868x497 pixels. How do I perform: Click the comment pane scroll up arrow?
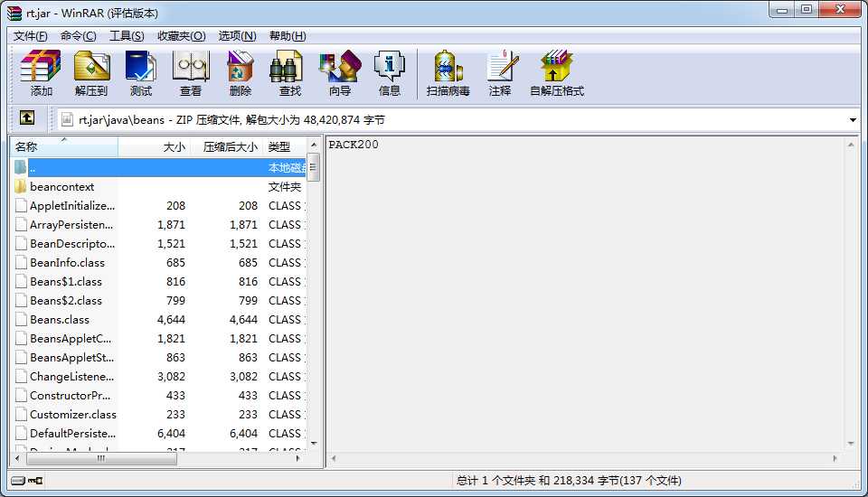tap(850, 145)
